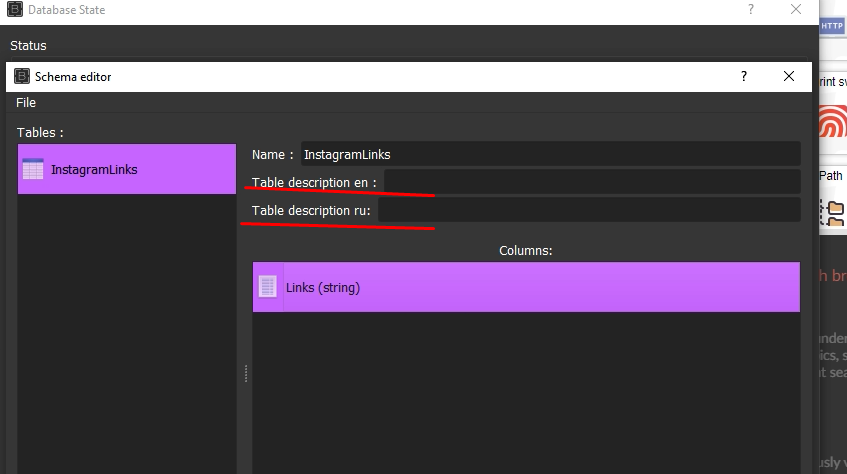Click the red fingerprint icon
Screen dimensions: 847x474
[833, 123]
